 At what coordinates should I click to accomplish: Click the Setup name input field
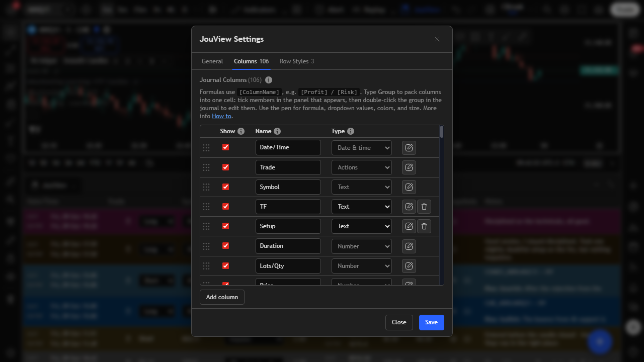pos(288,226)
